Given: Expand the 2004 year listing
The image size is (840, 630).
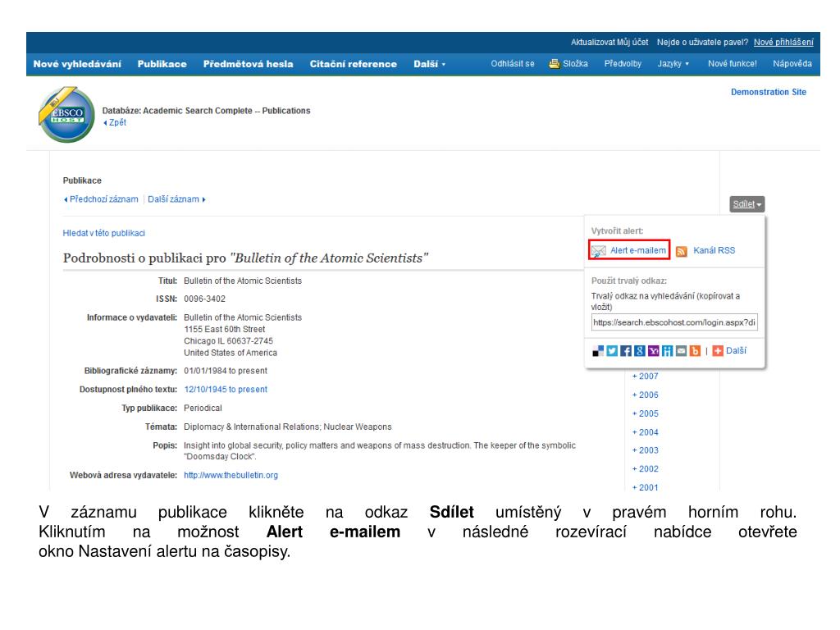Looking at the screenshot, I should pos(645,432).
